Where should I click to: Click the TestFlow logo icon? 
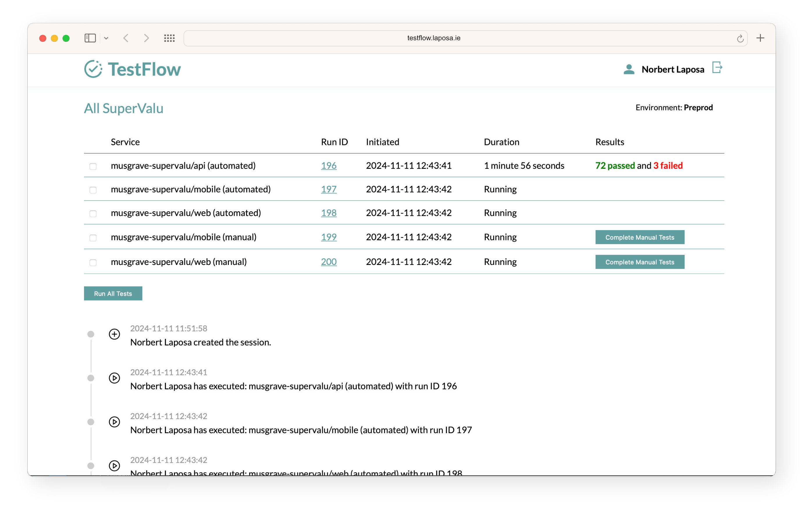[93, 69]
